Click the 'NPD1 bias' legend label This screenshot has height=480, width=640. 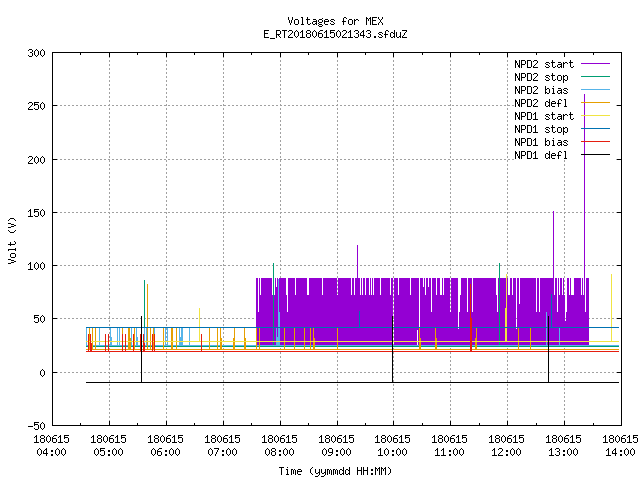coord(541,142)
